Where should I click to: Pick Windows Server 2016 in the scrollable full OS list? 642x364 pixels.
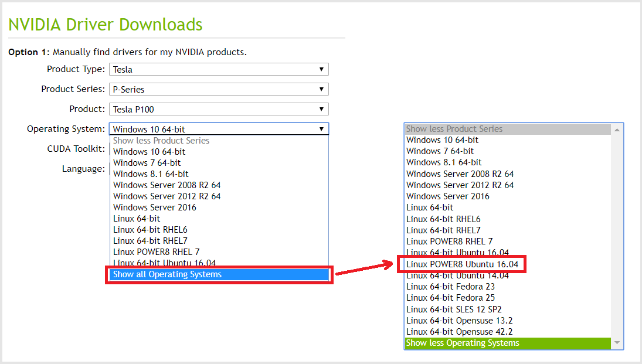click(x=508, y=196)
